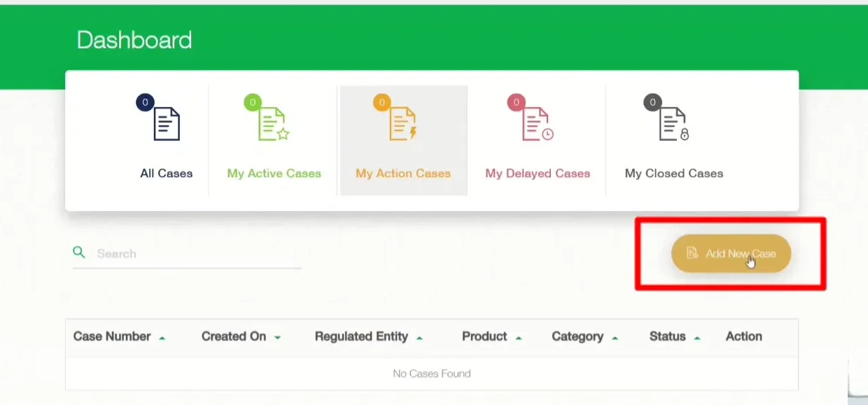Click the document icon inside Add New Case
The width and height of the screenshot is (868, 405).
point(692,253)
